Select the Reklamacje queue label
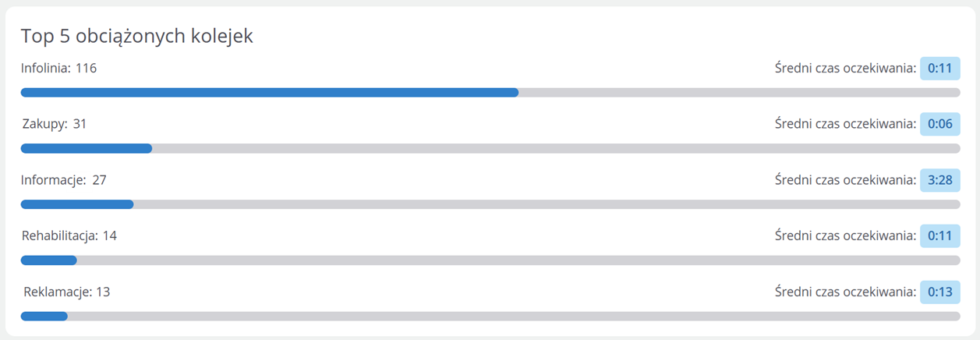This screenshot has width=980, height=340. pyautogui.click(x=58, y=292)
